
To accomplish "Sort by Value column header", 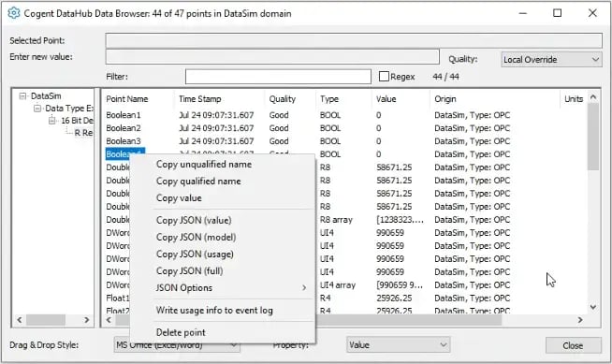I will 386,99.
